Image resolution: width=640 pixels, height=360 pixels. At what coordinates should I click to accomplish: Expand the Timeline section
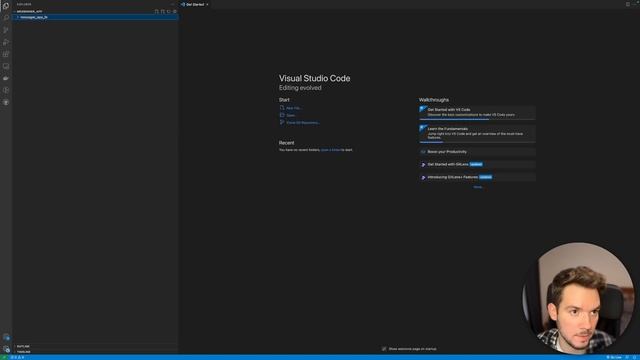[96, 351]
